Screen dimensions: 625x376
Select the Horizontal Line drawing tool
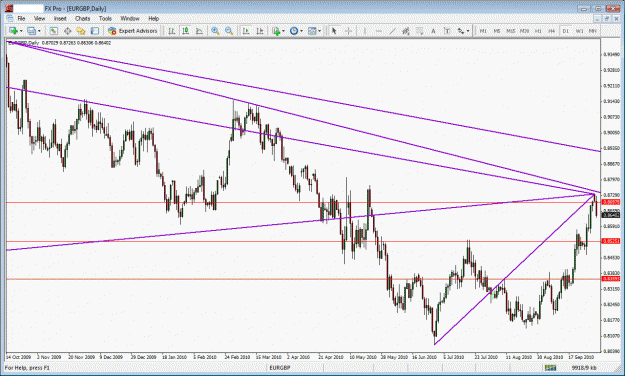click(x=379, y=31)
